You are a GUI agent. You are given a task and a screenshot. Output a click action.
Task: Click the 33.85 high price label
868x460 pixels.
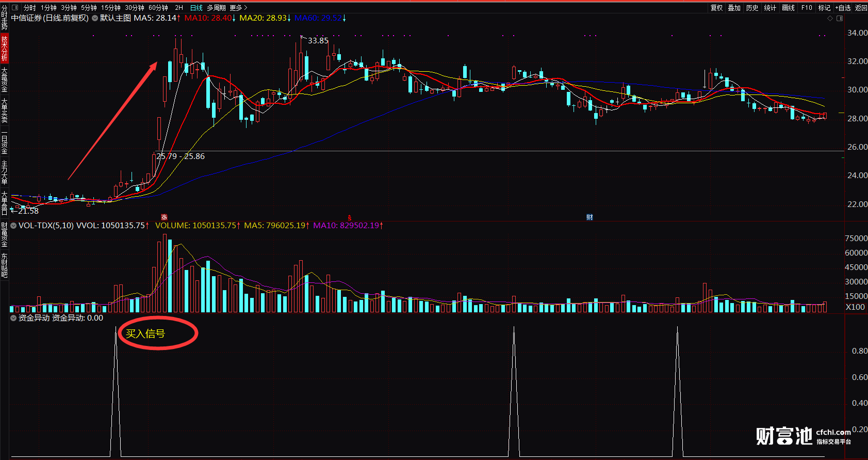point(318,41)
